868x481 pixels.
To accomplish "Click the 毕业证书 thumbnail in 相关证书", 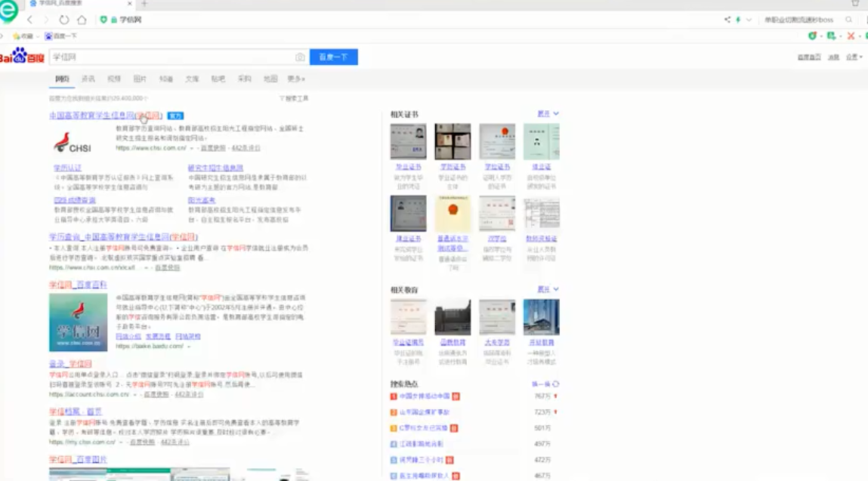I will 408,142.
